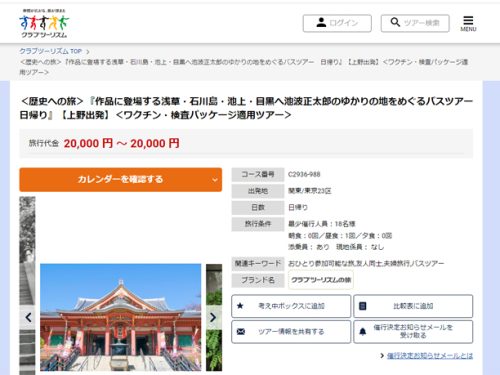This screenshot has width=500, height=375.
Task: Go to クラブツーリズム TOP breadcrumb
Action: pos(50,51)
